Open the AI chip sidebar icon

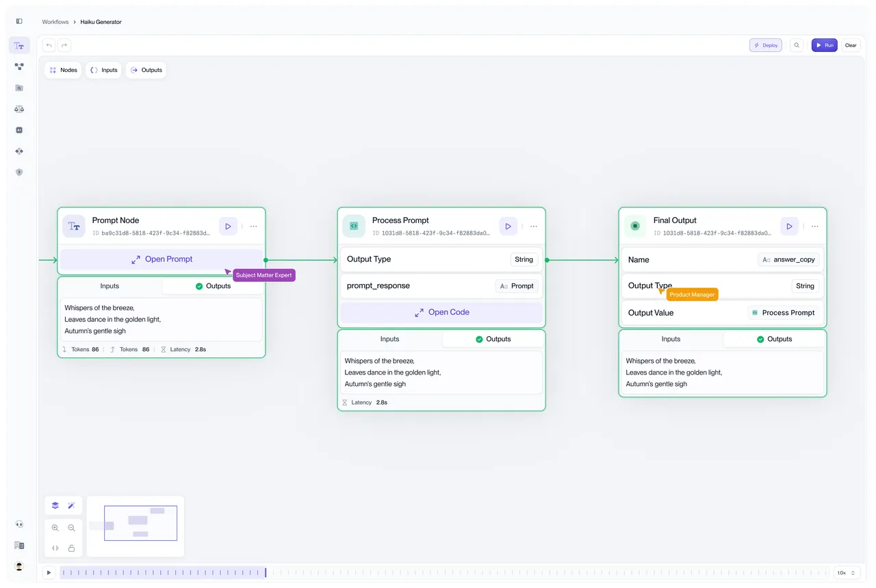tap(19, 130)
